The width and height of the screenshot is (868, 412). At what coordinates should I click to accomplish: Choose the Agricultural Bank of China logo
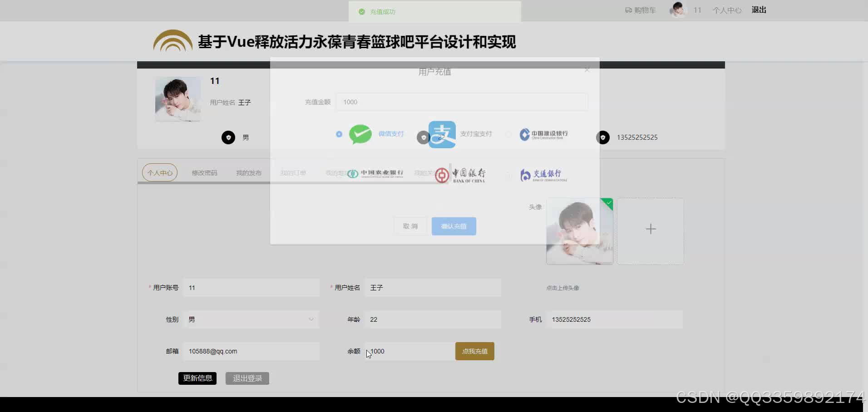(375, 174)
